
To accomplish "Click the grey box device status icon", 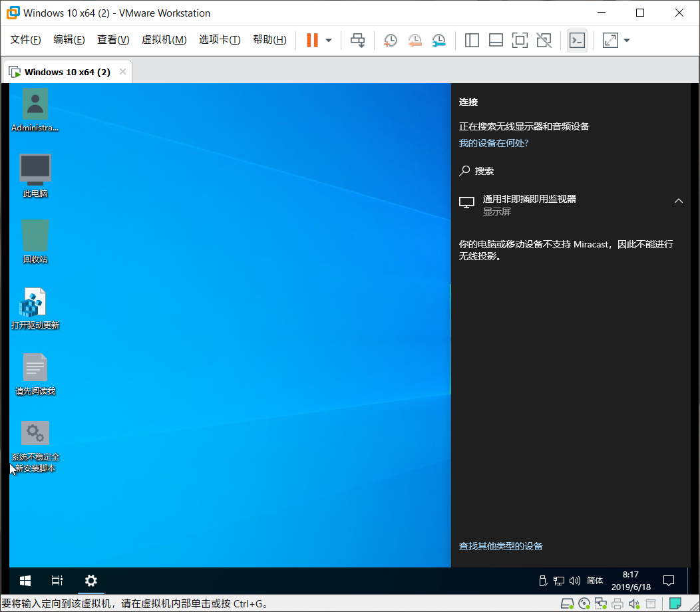I will (x=651, y=604).
